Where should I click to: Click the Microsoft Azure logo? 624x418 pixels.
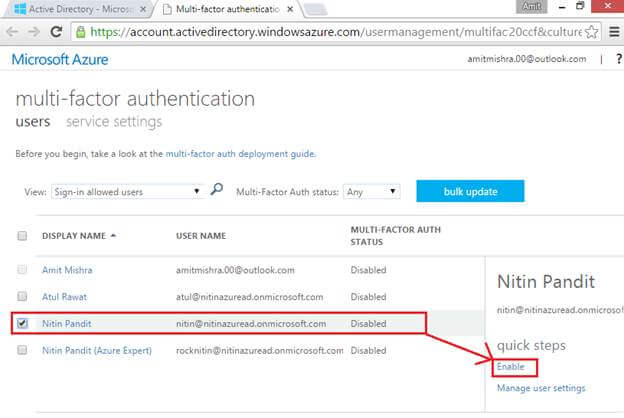[60, 59]
